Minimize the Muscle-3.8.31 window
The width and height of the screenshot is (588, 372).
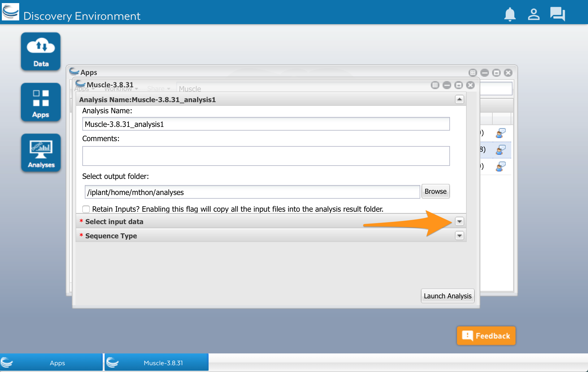click(447, 85)
